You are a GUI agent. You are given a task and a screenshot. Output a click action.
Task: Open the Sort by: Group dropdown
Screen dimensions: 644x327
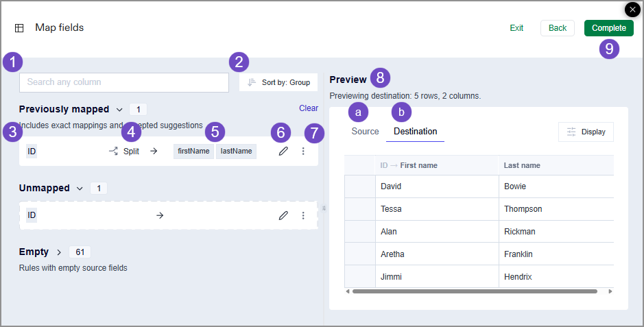pos(278,82)
